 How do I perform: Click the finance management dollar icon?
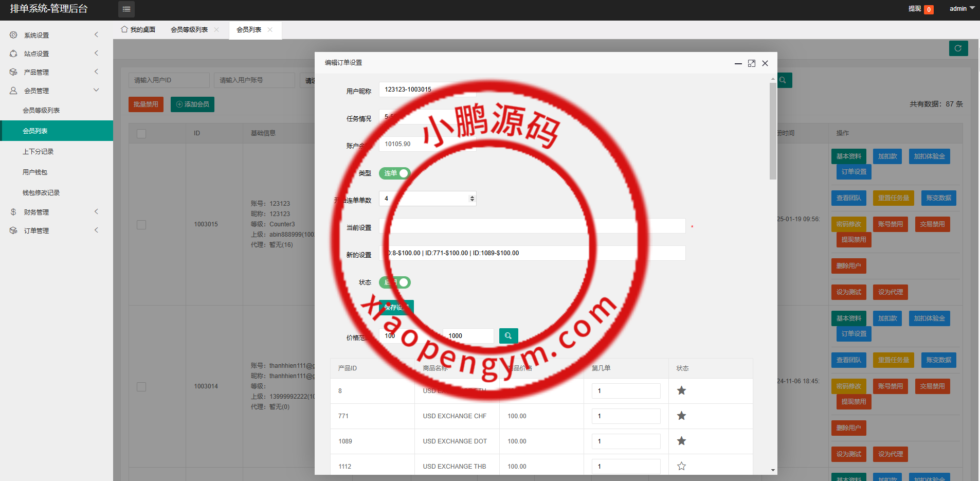(x=13, y=212)
